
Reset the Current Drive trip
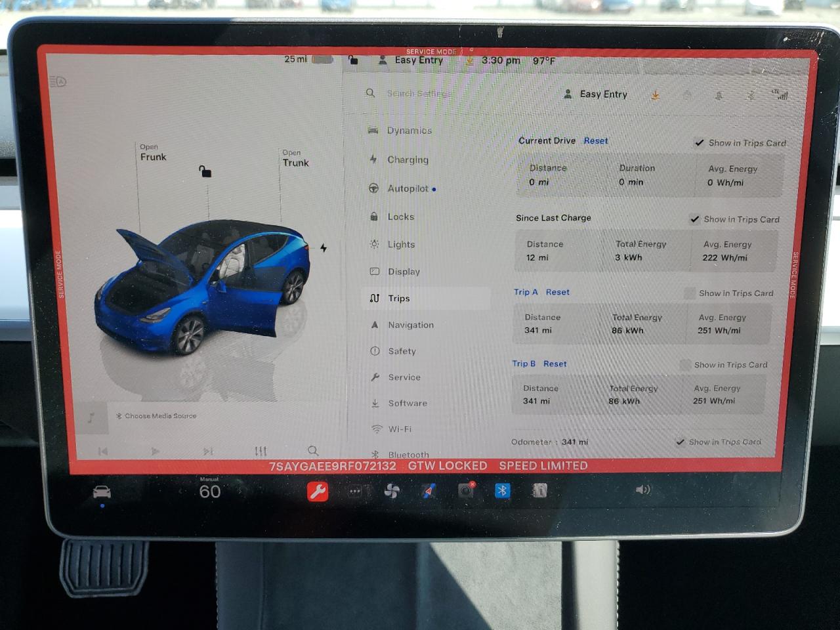pyautogui.click(x=596, y=140)
